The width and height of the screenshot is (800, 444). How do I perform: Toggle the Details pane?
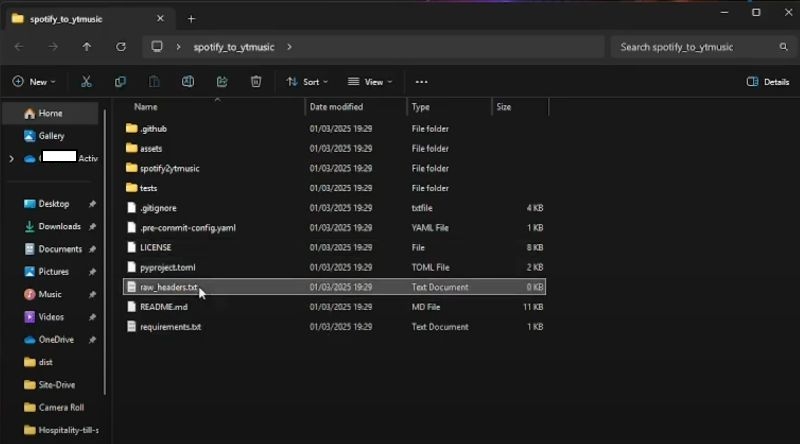tap(767, 82)
